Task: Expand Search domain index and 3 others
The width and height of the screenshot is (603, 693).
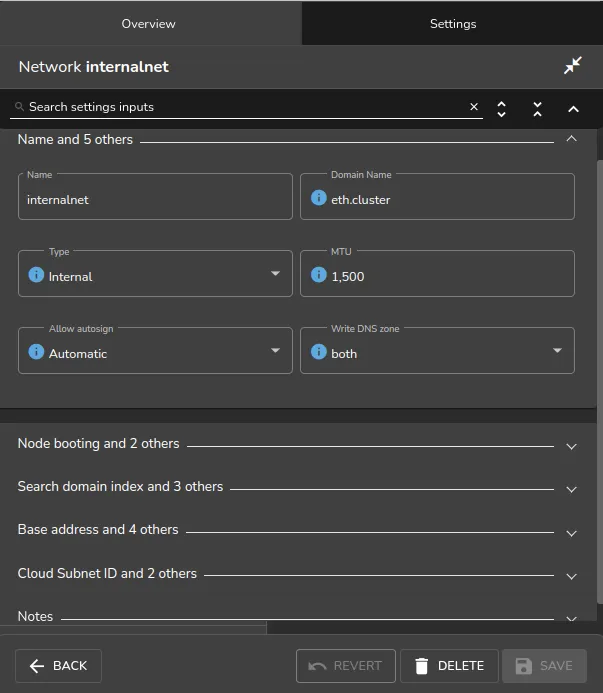Action: coord(571,490)
